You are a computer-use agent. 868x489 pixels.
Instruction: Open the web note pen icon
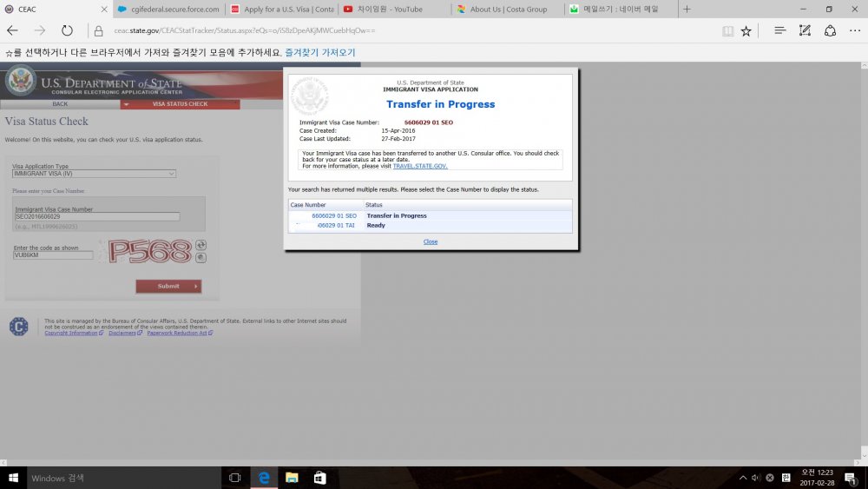(805, 30)
